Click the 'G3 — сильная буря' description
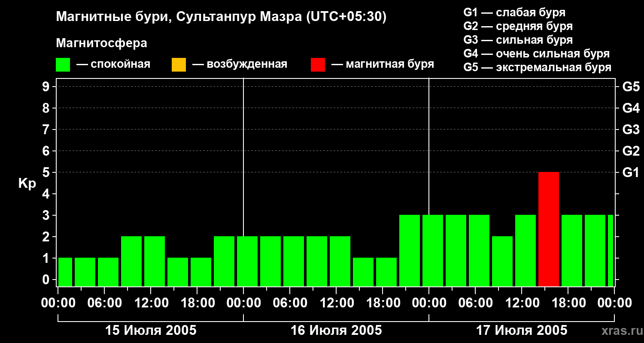644x343 pixels. (x=518, y=40)
